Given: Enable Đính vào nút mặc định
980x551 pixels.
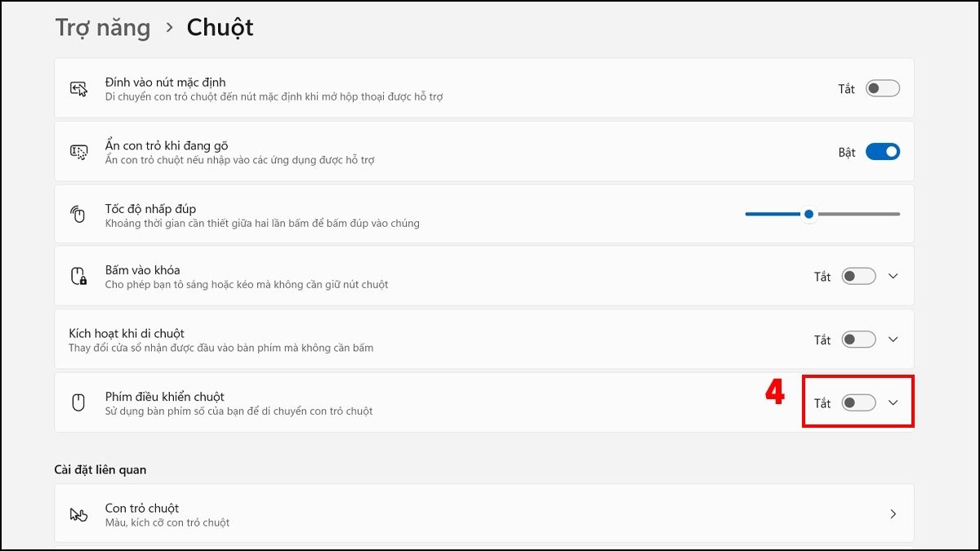Looking at the screenshot, I should pyautogui.click(x=881, y=88).
